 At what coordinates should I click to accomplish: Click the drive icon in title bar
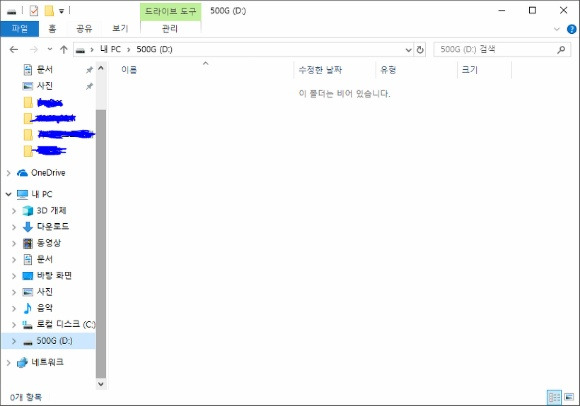coord(12,11)
